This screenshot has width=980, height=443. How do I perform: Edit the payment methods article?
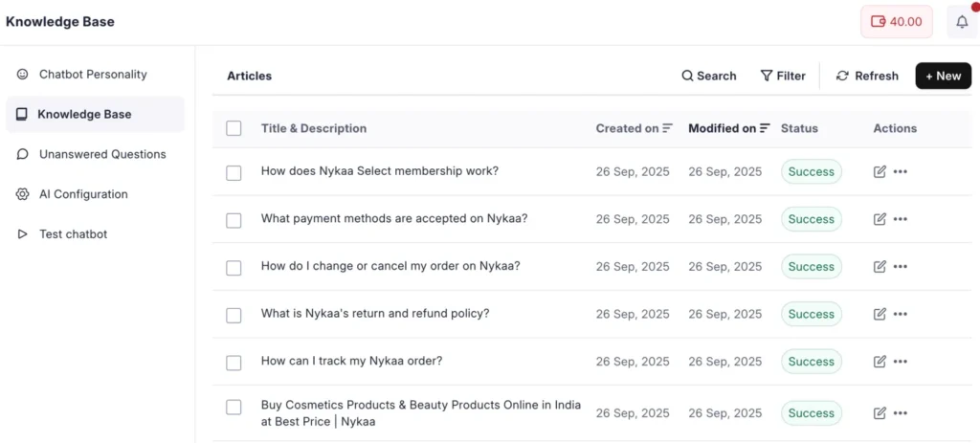coord(880,219)
